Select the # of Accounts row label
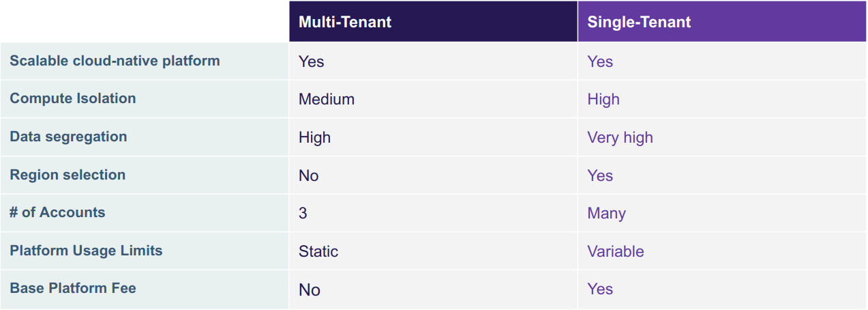Image resolution: width=868 pixels, height=310 pixels. tap(57, 212)
